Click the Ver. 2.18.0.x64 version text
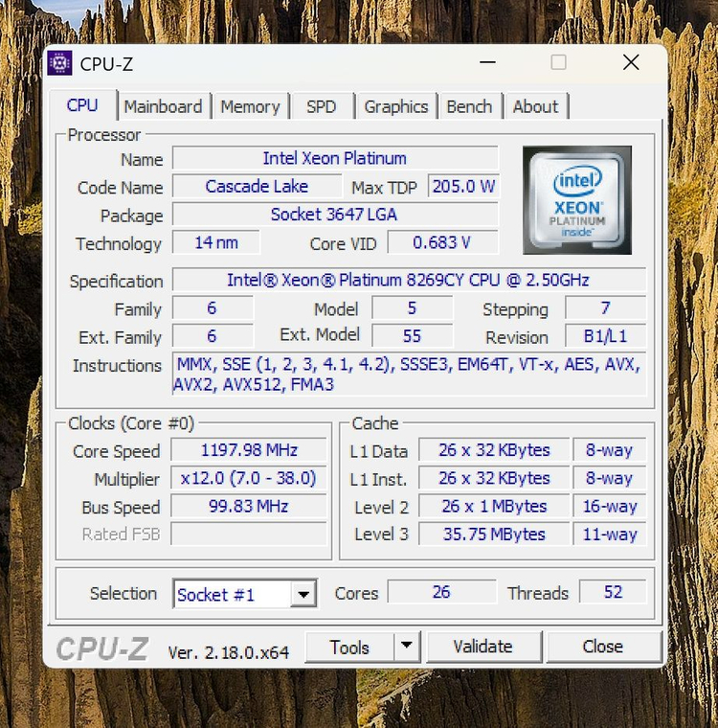Image resolution: width=718 pixels, height=728 pixels. click(x=229, y=652)
